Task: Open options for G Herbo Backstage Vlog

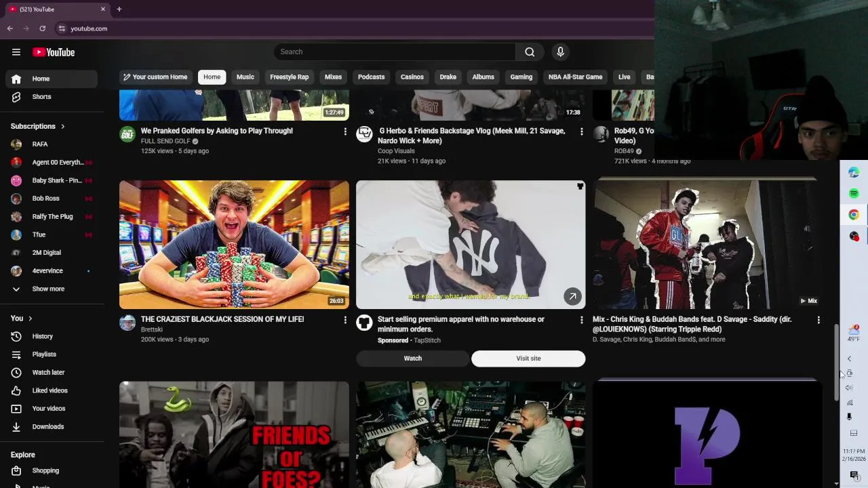Action: click(581, 131)
